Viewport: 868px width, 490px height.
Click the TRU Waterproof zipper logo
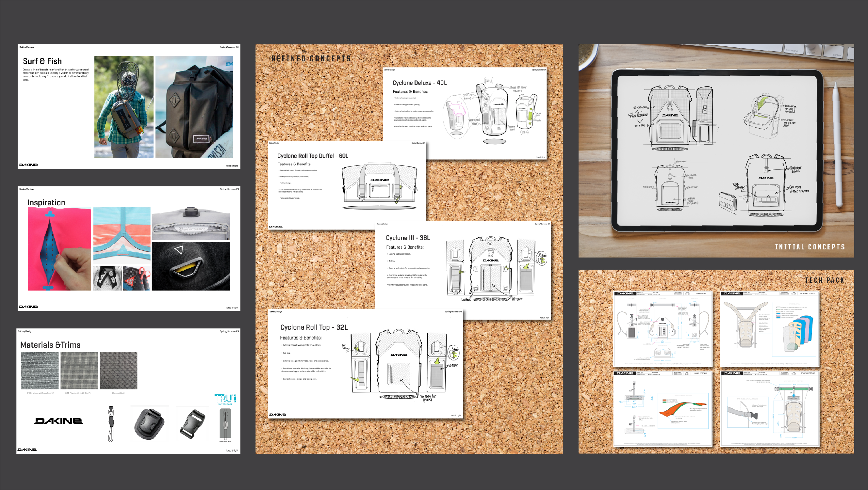225,399
